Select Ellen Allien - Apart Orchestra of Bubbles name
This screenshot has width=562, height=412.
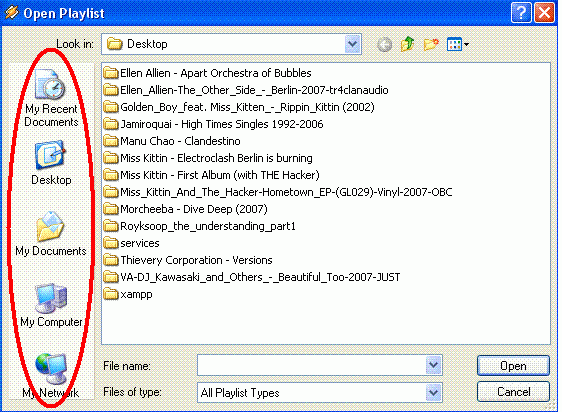(x=216, y=73)
